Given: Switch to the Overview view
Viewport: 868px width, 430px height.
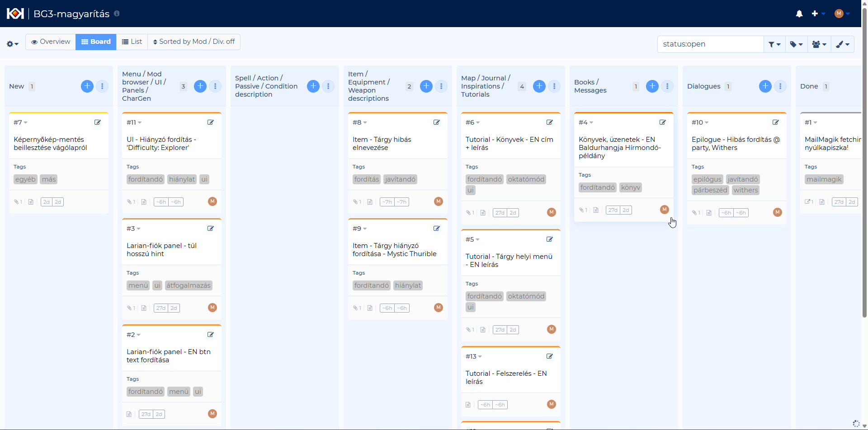Looking at the screenshot, I should tap(51, 42).
